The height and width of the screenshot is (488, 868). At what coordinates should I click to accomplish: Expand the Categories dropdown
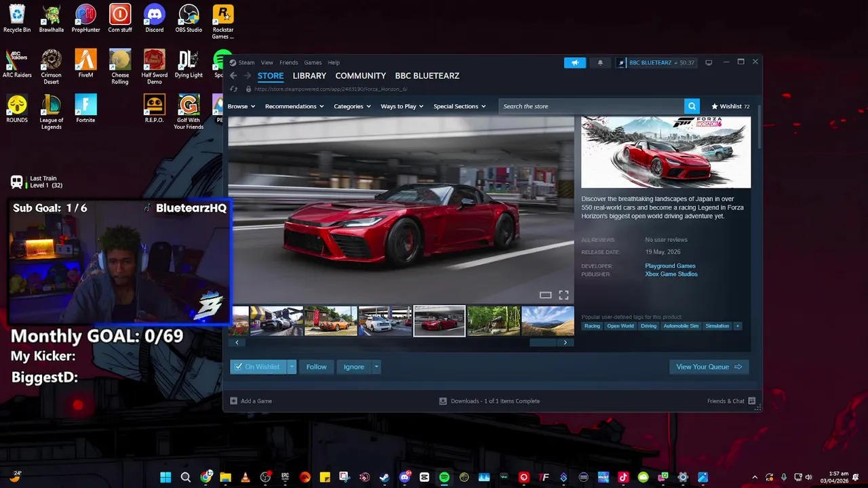352,106
